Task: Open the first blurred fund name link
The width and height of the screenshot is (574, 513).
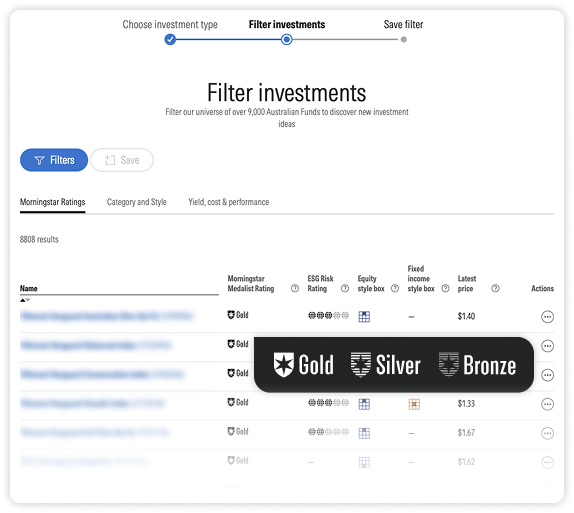Action: tap(106, 316)
